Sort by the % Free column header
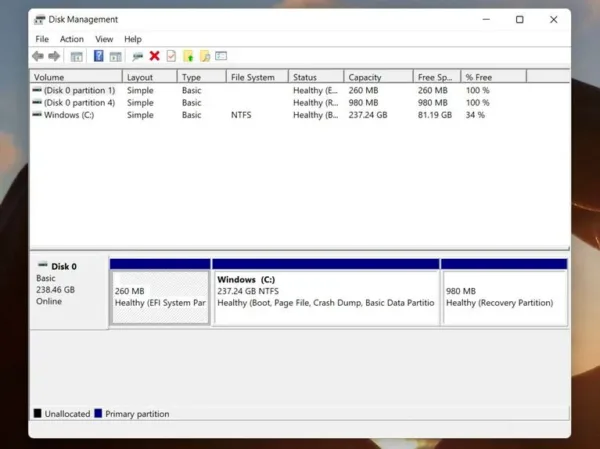 [x=494, y=77]
